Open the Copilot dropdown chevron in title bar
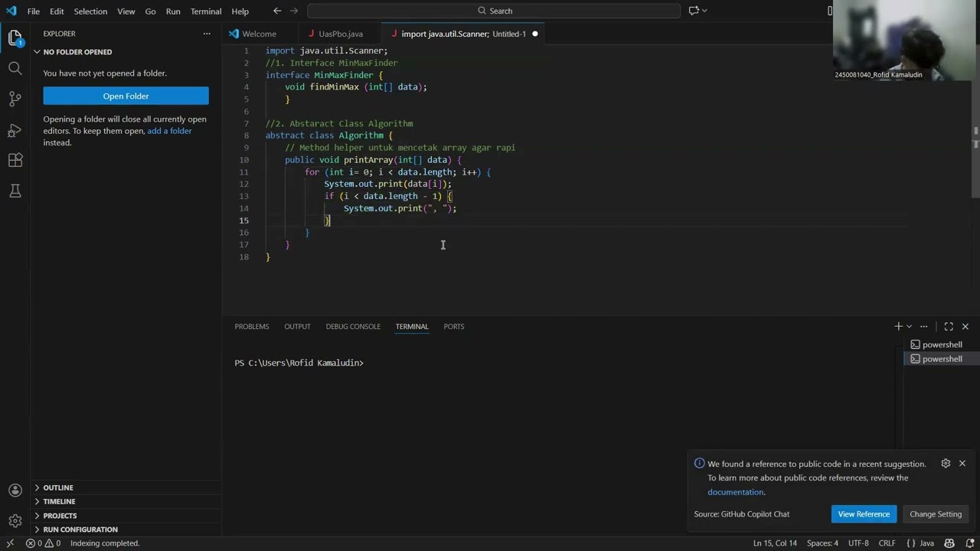 click(704, 11)
